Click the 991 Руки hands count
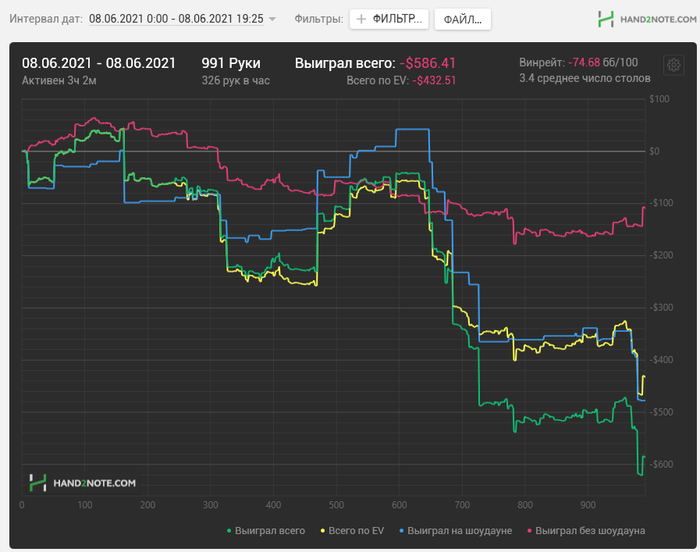The height and width of the screenshot is (552, 700). (231, 63)
